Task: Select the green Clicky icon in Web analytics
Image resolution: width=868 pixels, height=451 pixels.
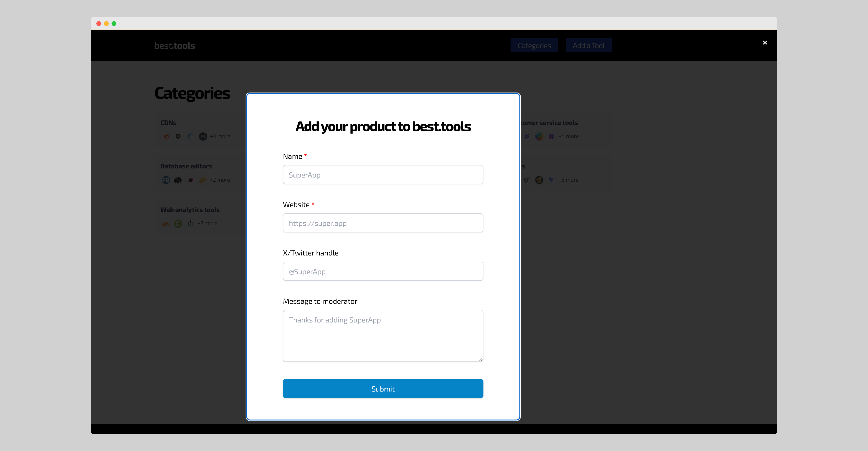Action: click(178, 223)
